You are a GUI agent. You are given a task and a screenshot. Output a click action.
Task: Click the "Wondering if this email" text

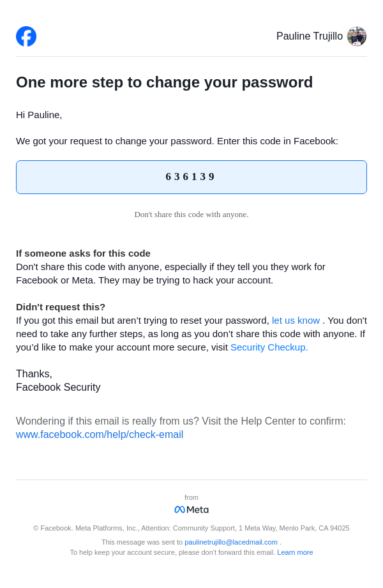tap(181, 421)
